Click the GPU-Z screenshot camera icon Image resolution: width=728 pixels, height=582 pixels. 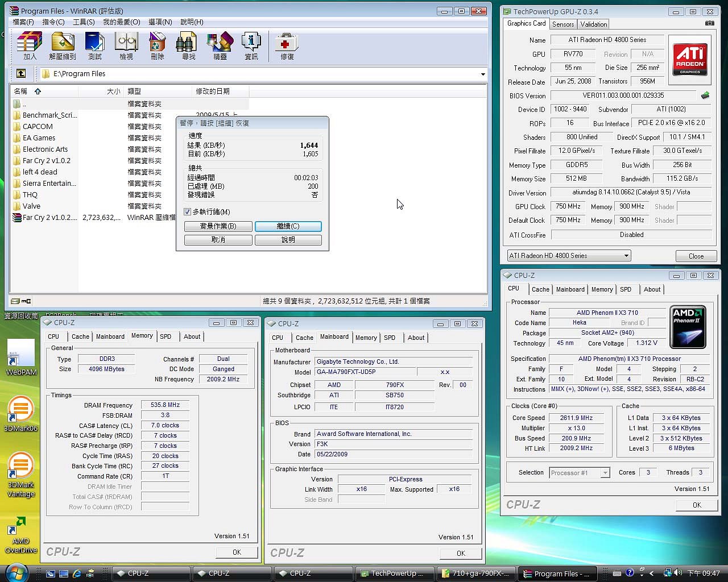pyautogui.click(x=709, y=23)
